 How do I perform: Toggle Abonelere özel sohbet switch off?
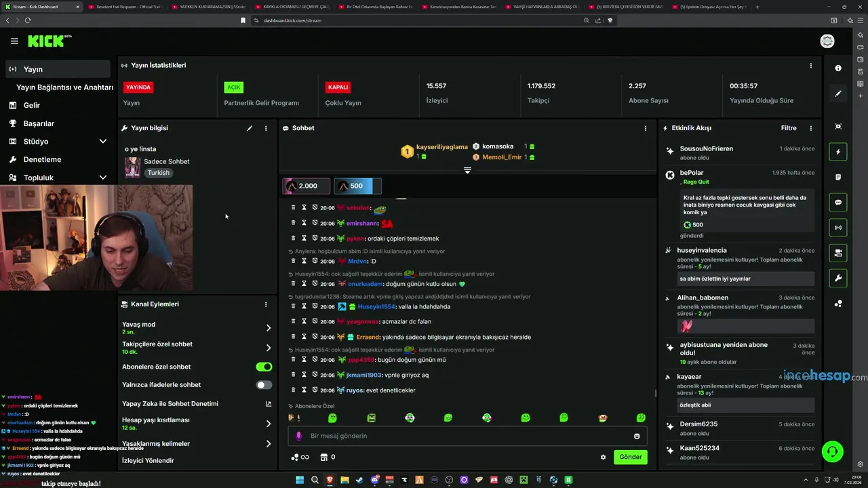(264, 367)
